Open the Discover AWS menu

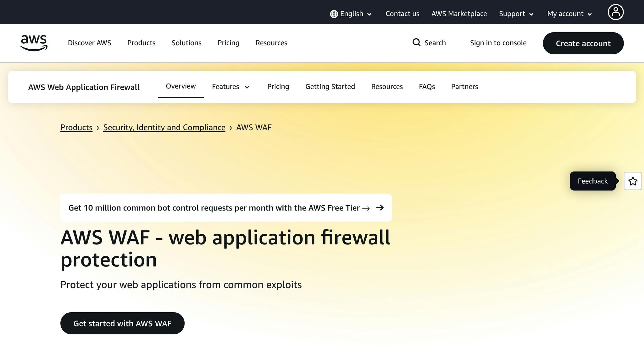[89, 43]
